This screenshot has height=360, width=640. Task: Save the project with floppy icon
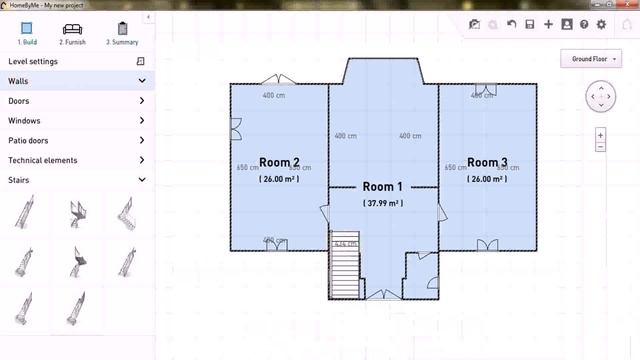[530, 24]
